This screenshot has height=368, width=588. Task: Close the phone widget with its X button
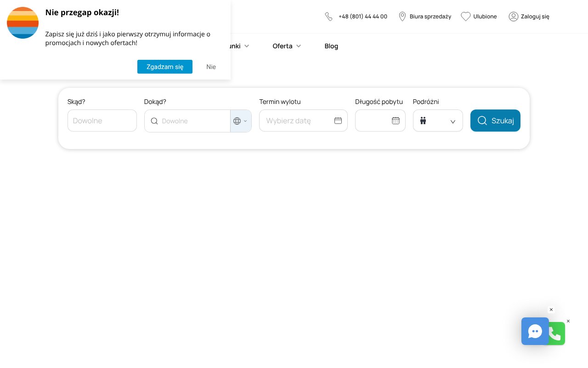pyautogui.click(x=568, y=321)
